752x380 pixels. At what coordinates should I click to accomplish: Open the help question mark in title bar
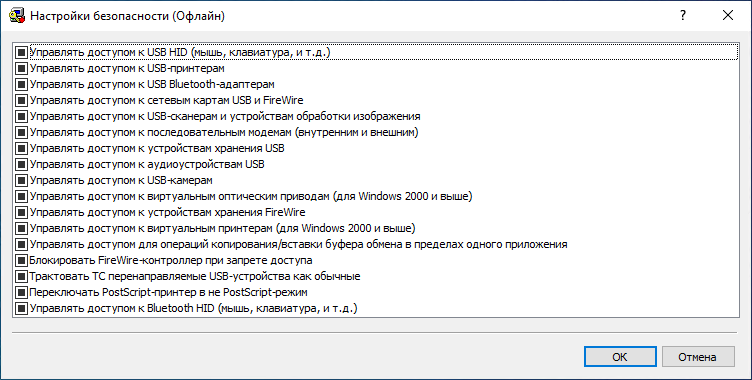coord(683,15)
